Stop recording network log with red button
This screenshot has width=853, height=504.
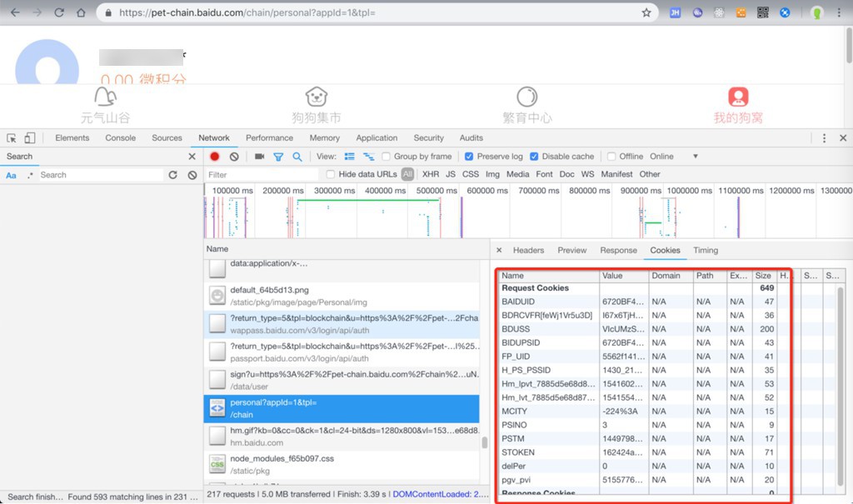point(214,157)
